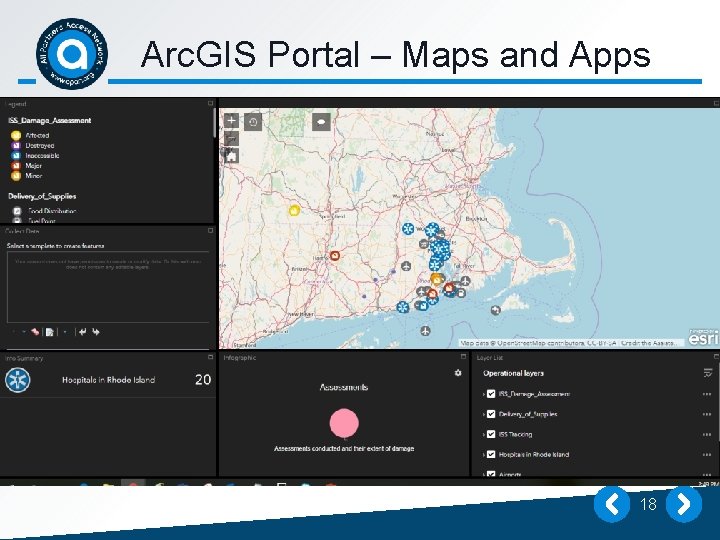Open the Operational layers filter menu

coord(708,373)
